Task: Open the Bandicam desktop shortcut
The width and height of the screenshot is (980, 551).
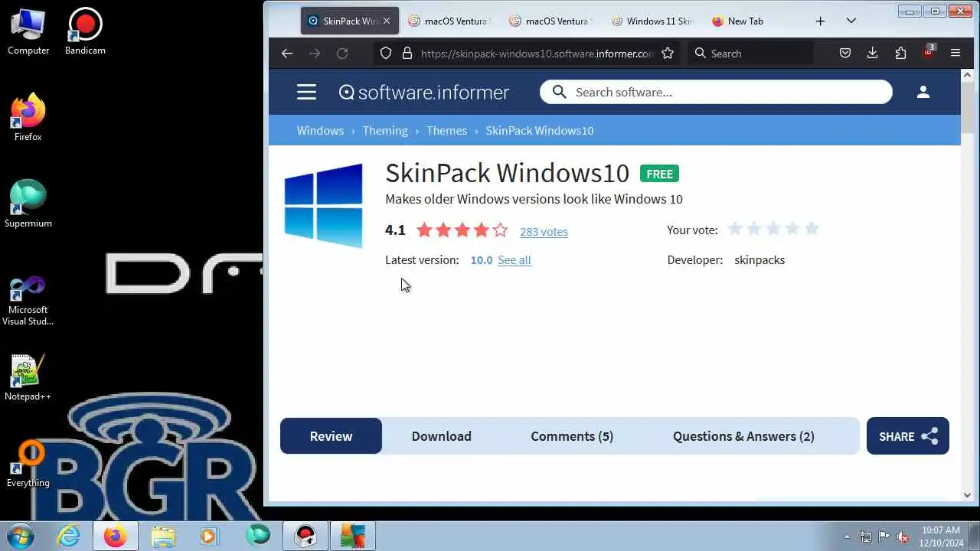Action: pos(85,31)
